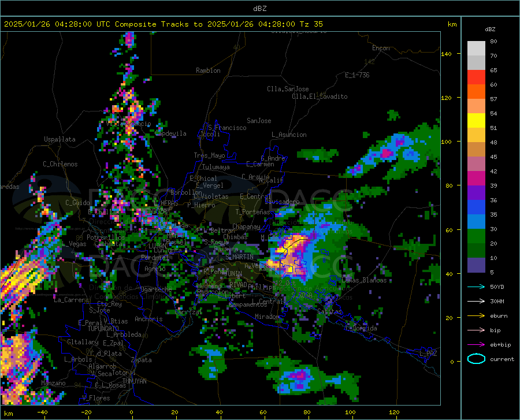The width and height of the screenshot is (520, 420).
Task: Click the 'Gltallary' map label
Action: [x=83, y=342]
